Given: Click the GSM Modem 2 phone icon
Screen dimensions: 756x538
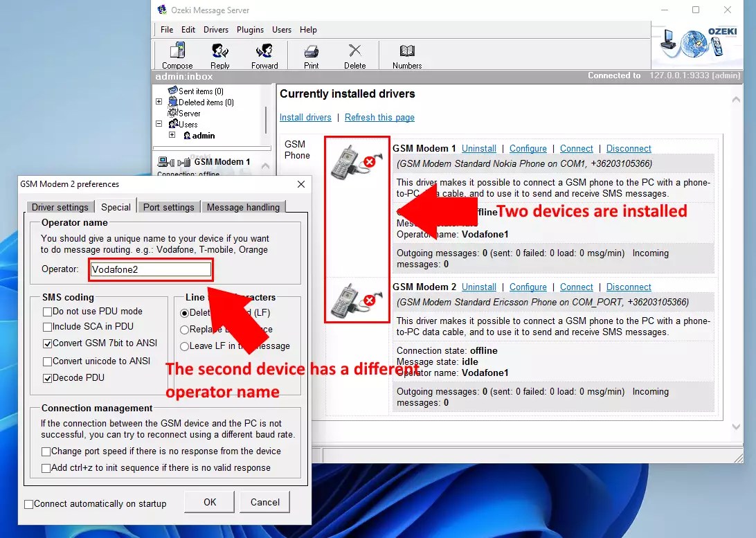Looking at the screenshot, I should [x=357, y=301].
